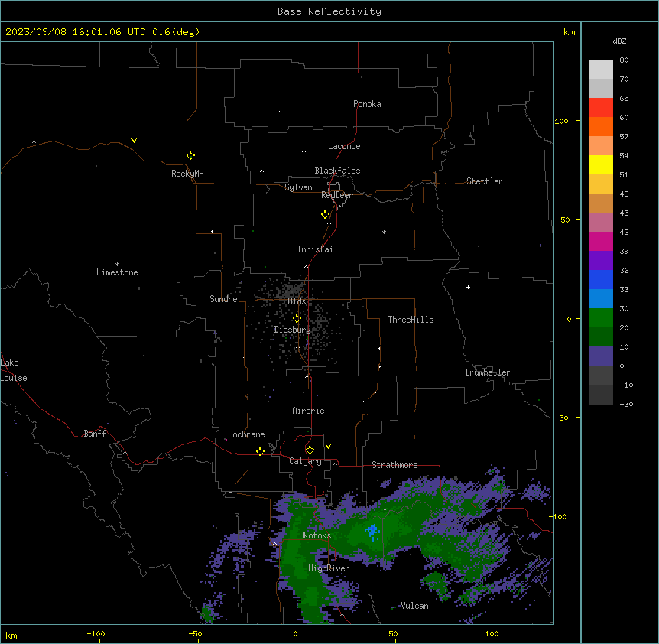Click the 80 dBZ legend value
The height and width of the screenshot is (644, 659).
[624, 60]
